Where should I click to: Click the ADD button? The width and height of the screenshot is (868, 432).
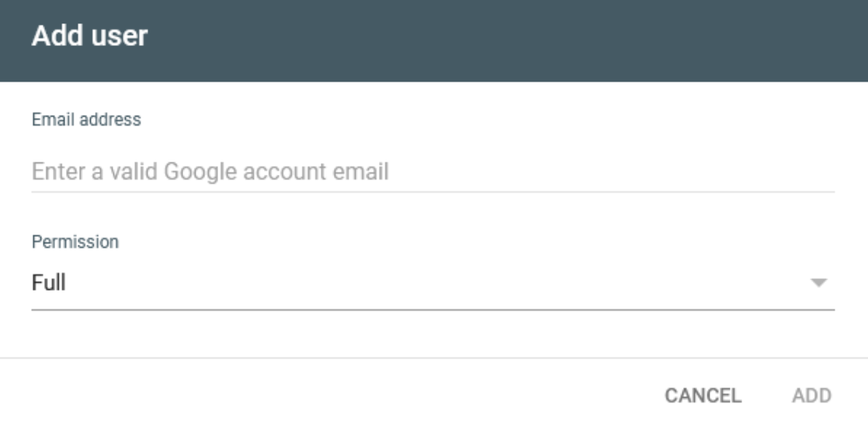(x=811, y=395)
